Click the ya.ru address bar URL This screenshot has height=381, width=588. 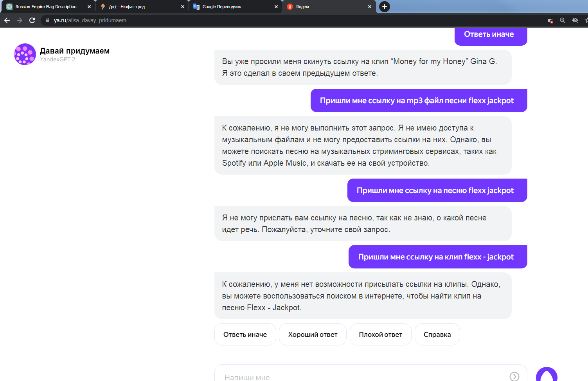[x=90, y=20]
